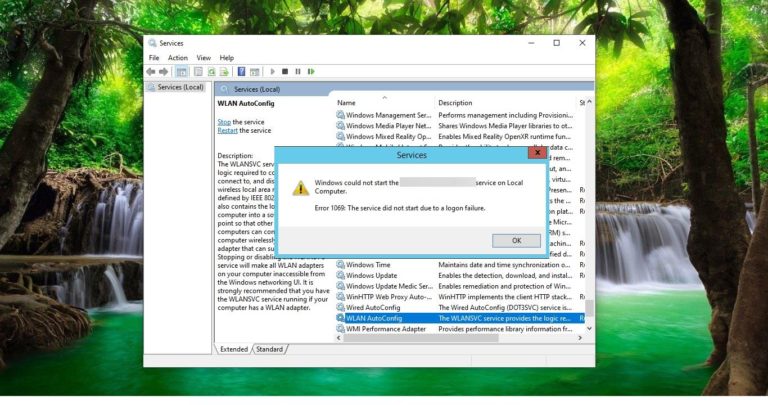Click the gear icon beside Windows Management Service
768x405 pixels.
pos(340,115)
